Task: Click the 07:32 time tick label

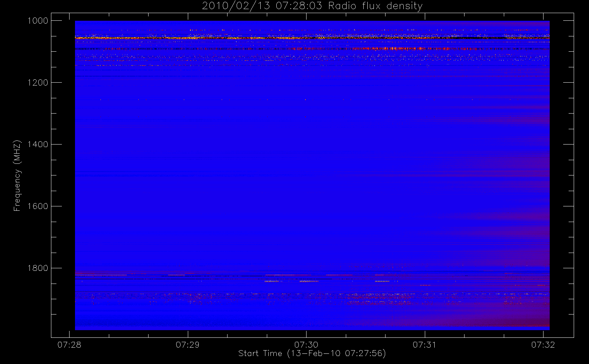Action: click(543, 345)
